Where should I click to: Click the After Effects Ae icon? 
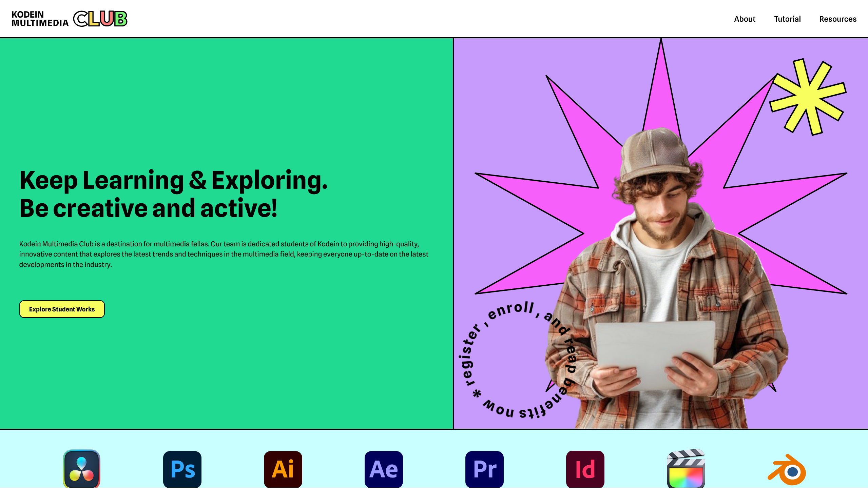click(x=384, y=469)
